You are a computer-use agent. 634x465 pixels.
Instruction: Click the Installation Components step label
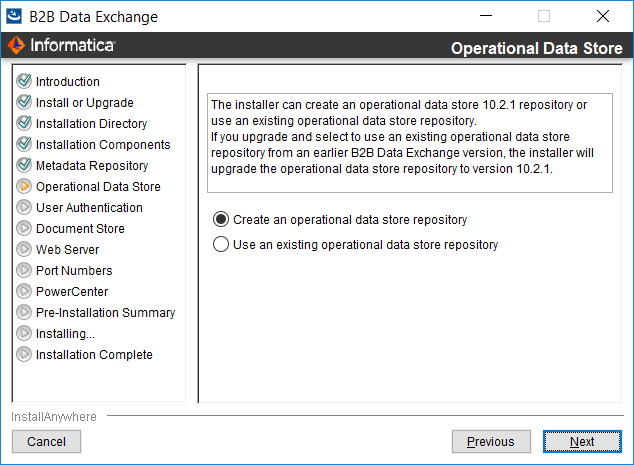click(103, 144)
